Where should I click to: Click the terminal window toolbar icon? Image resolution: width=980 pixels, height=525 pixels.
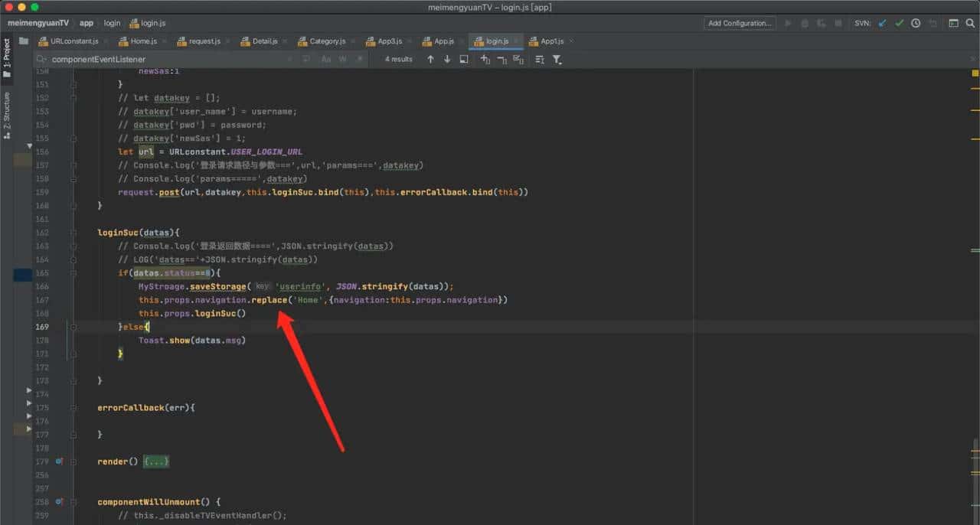pyautogui.click(x=953, y=23)
